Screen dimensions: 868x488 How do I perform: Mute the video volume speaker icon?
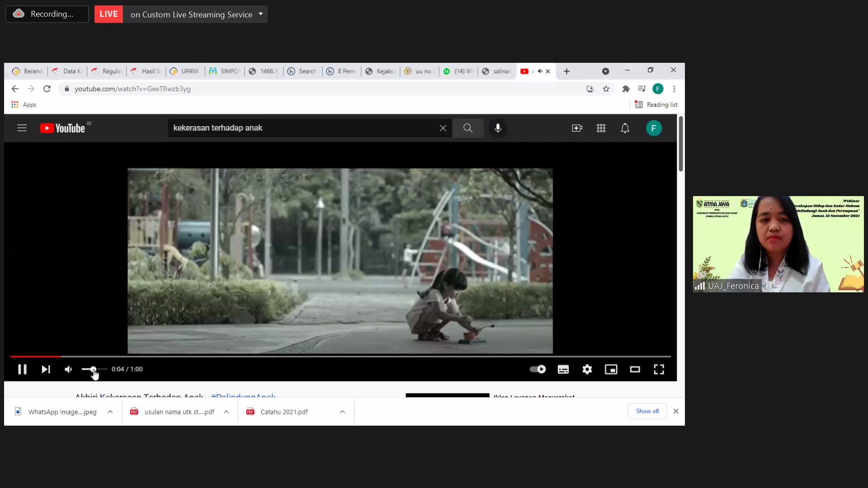(x=68, y=369)
